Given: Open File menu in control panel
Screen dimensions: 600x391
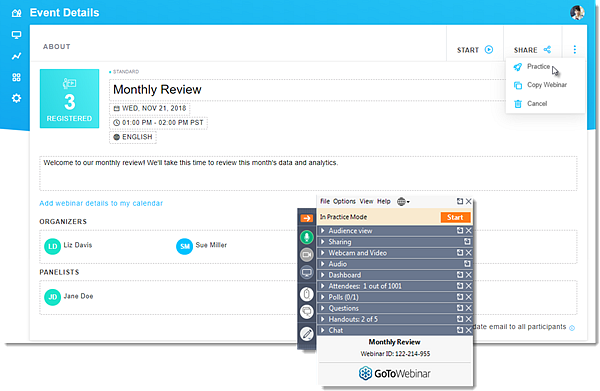Looking at the screenshot, I should (325, 201).
